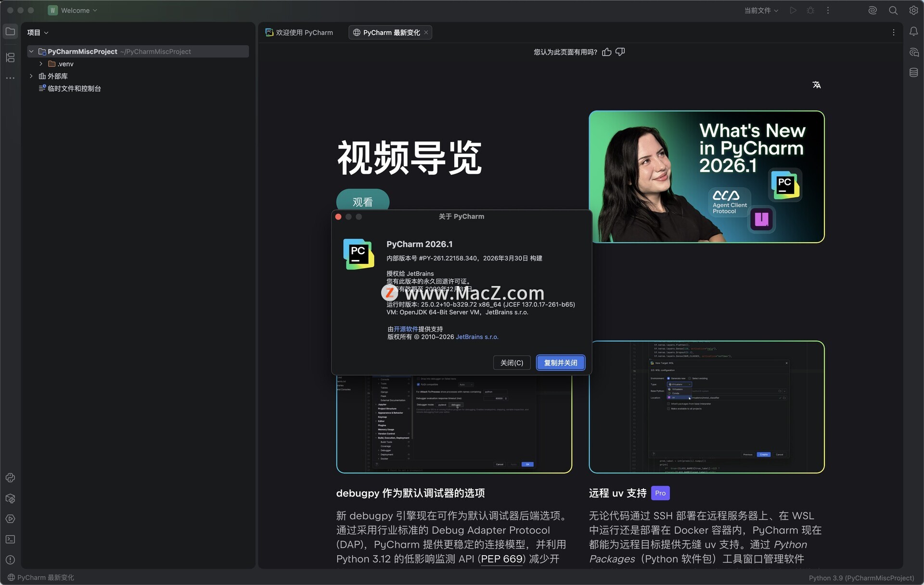The height and width of the screenshot is (585, 924).
Task: Click What's New in PyCharm video thumbnail
Action: [706, 177]
